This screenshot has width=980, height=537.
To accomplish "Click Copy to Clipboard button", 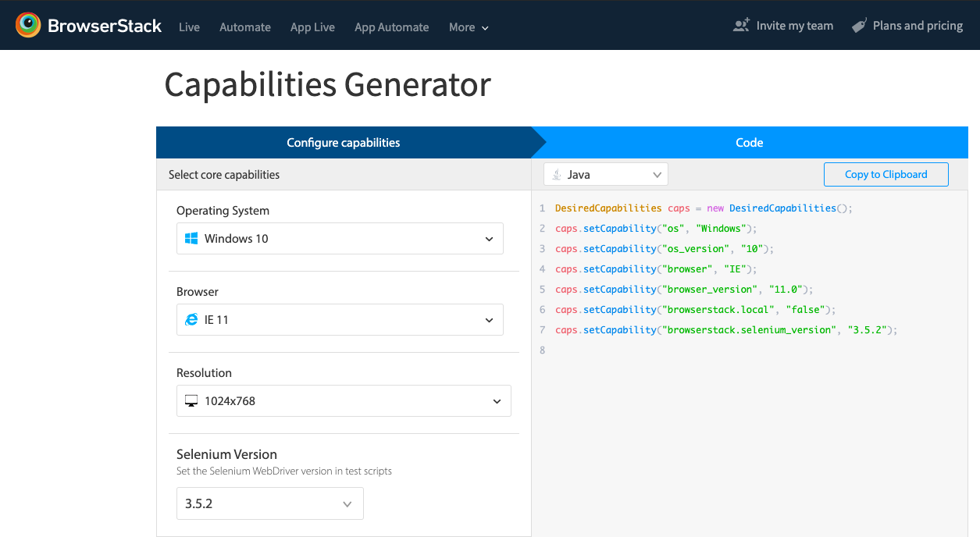I will coord(886,174).
